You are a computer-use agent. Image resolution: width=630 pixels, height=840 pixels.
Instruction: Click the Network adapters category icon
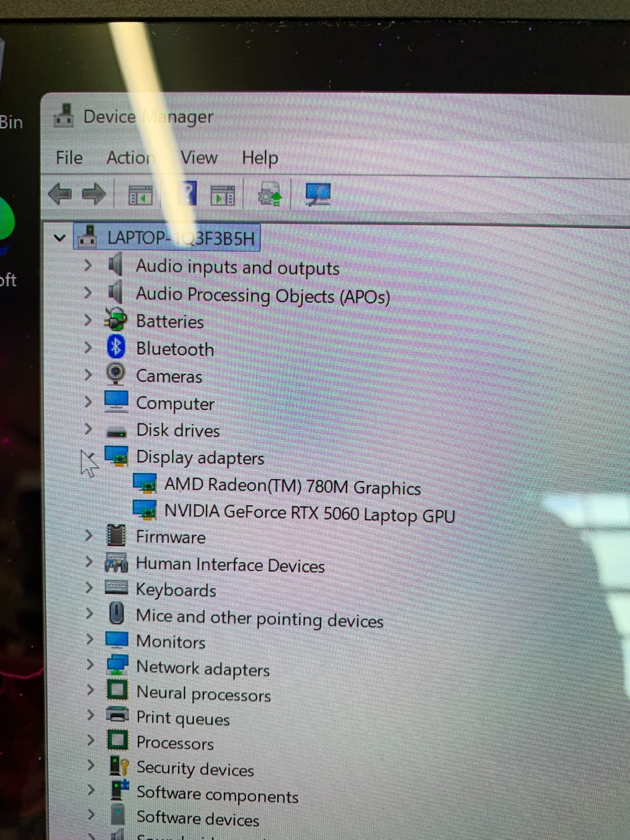[117, 665]
